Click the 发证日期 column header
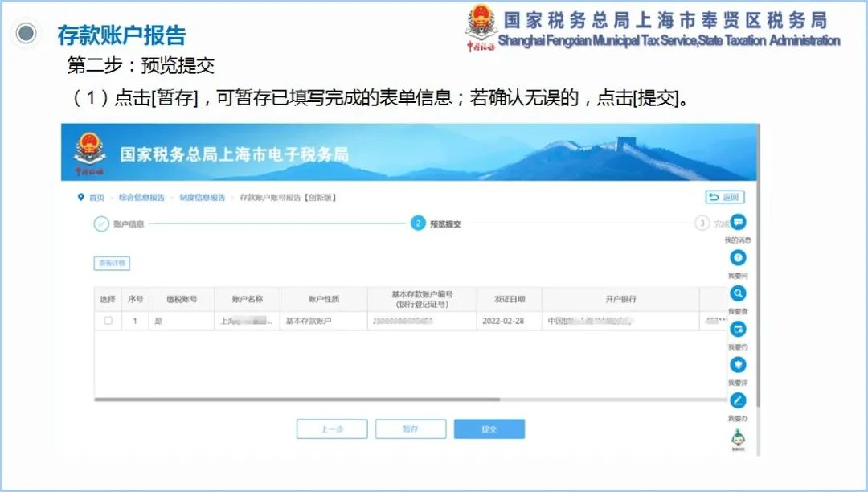The width and height of the screenshot is (868, 492). (x=510, y=299)
